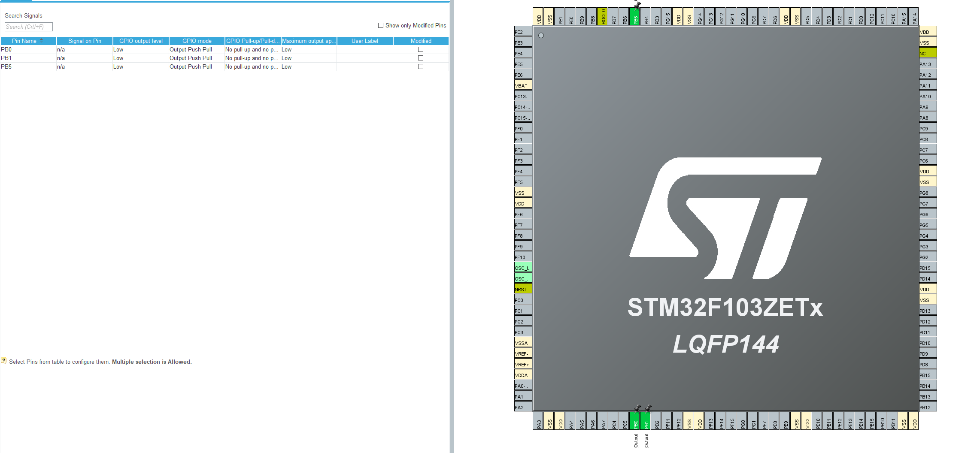Click the GPIO output level column header
Screen dimensions: 980x453
[141, 41]
